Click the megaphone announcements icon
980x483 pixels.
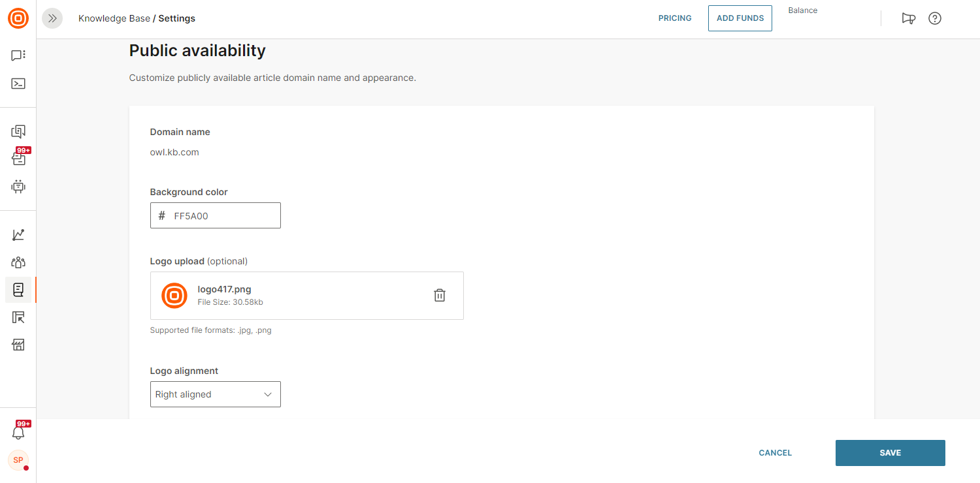point(908,18)
